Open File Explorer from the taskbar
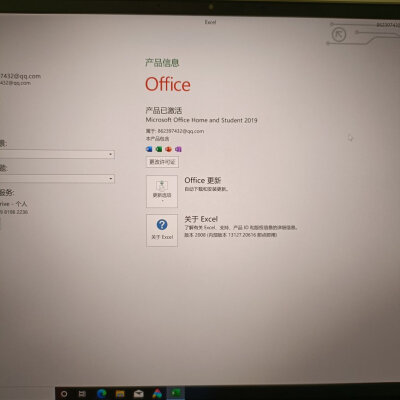Screen dimensions: 400x400 coord(120,394)
